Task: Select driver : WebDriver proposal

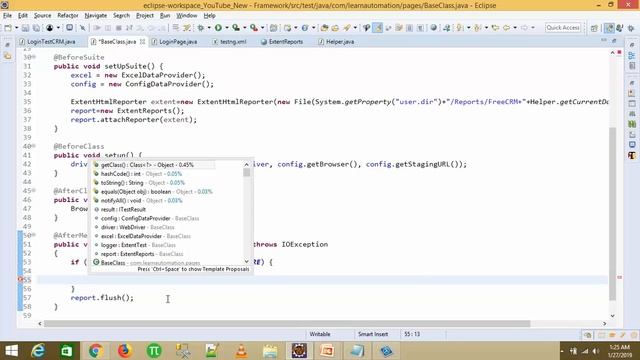Action: pos(167,227)
